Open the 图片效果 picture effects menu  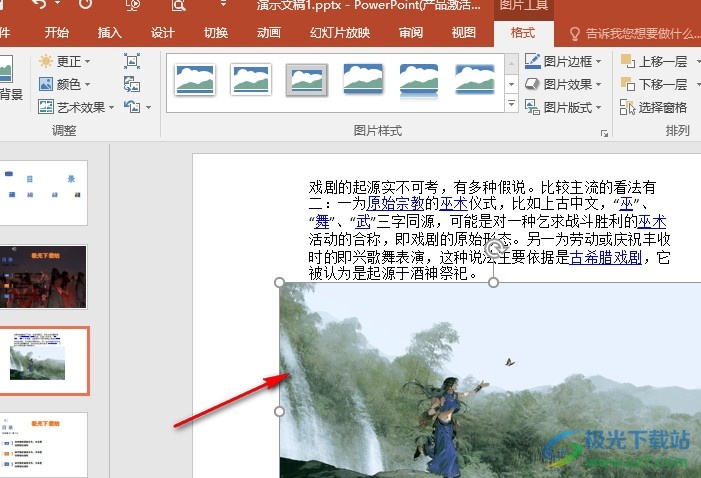(x=563, y=84)
